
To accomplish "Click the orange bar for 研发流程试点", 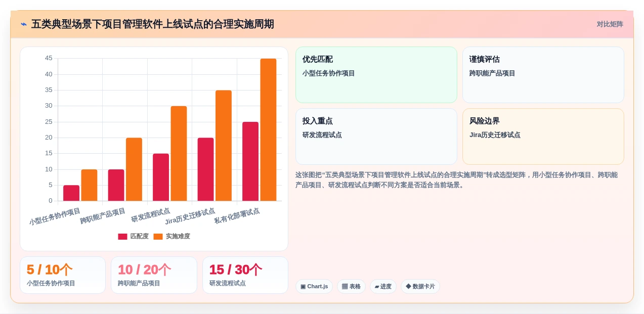I will [x=179, y=154].
